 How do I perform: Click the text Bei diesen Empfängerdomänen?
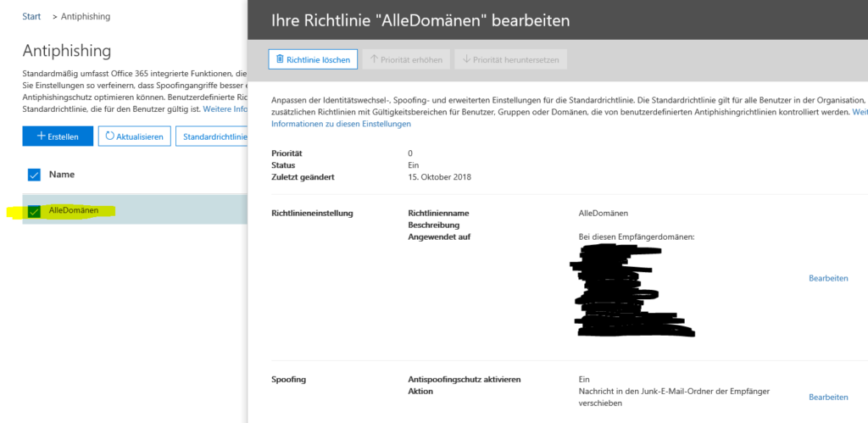pos(637,237)
